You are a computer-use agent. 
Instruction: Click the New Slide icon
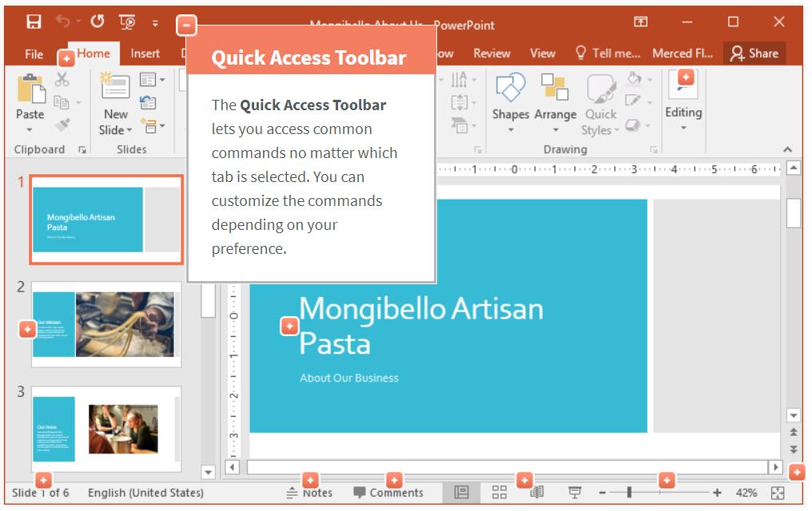pyautogui.click(x=115, y=85)
